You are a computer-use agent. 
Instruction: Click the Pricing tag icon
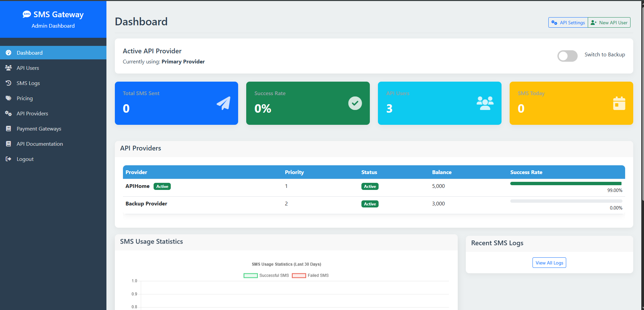click(x=8, y=98)
